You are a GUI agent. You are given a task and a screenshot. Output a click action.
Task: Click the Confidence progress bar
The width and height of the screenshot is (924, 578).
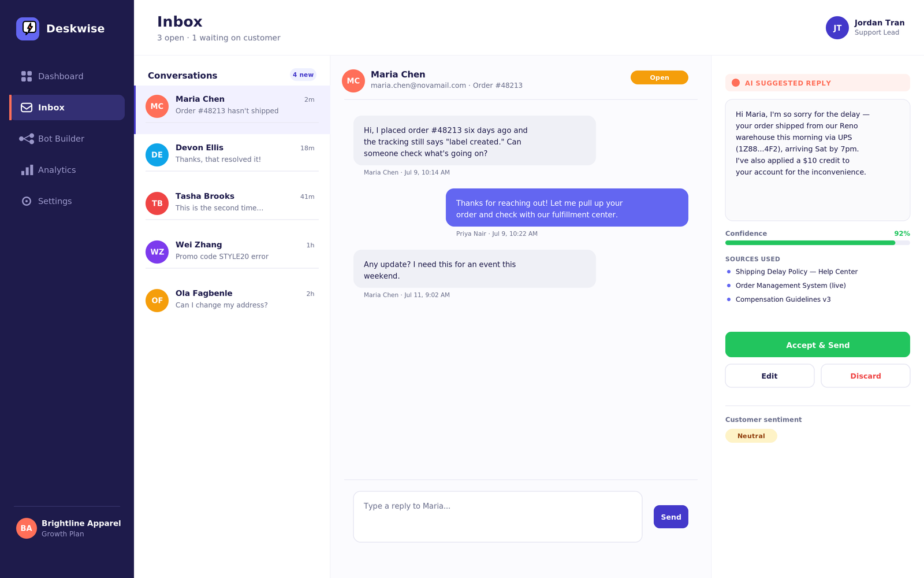point(818,243)
